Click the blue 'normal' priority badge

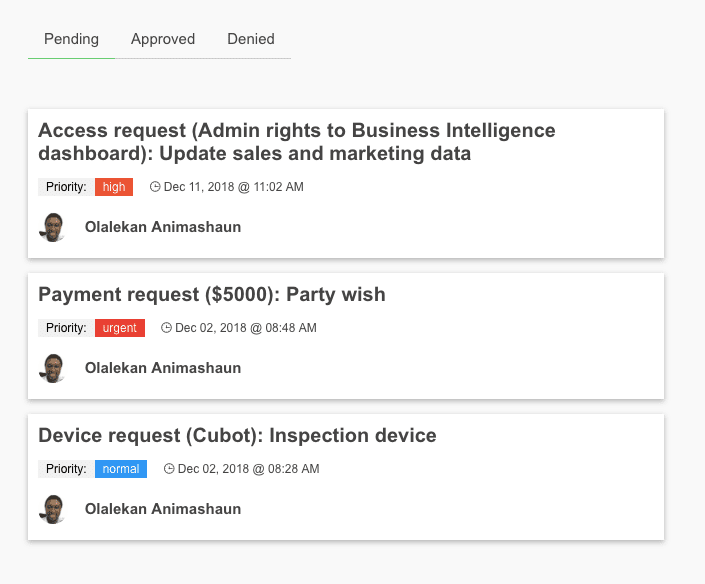tap(121, 469)
